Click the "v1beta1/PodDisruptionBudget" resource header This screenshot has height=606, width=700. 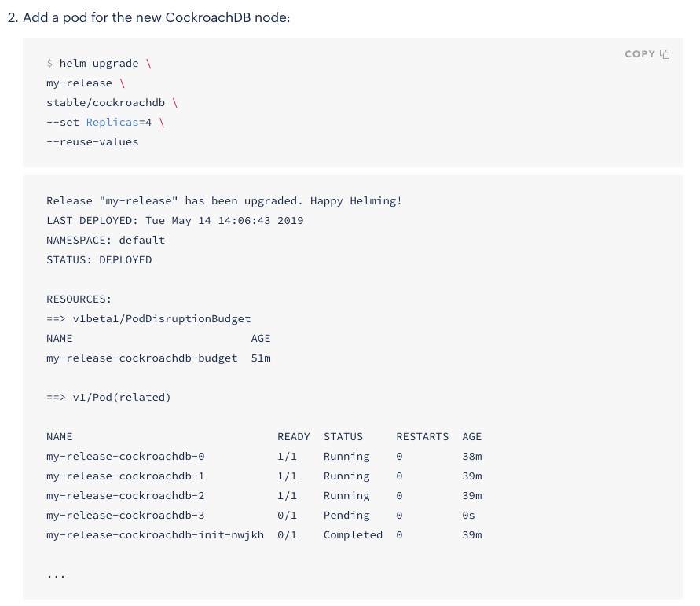click(161, 319)
